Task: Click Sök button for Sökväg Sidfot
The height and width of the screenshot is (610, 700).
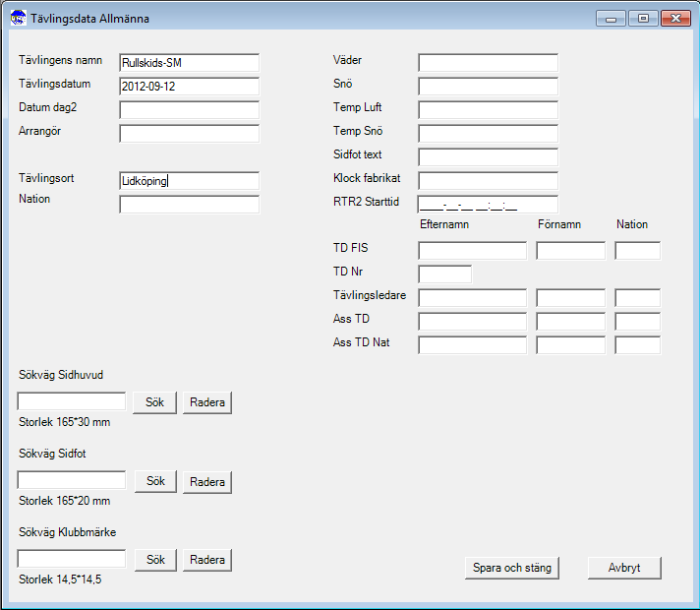Action: coord(155,481)
